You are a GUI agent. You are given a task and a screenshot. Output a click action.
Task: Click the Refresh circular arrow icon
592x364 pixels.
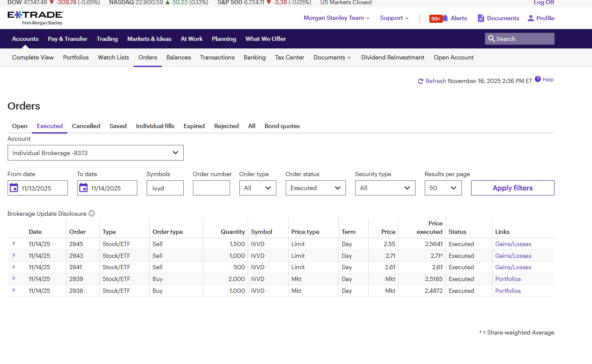click(420, 81)
